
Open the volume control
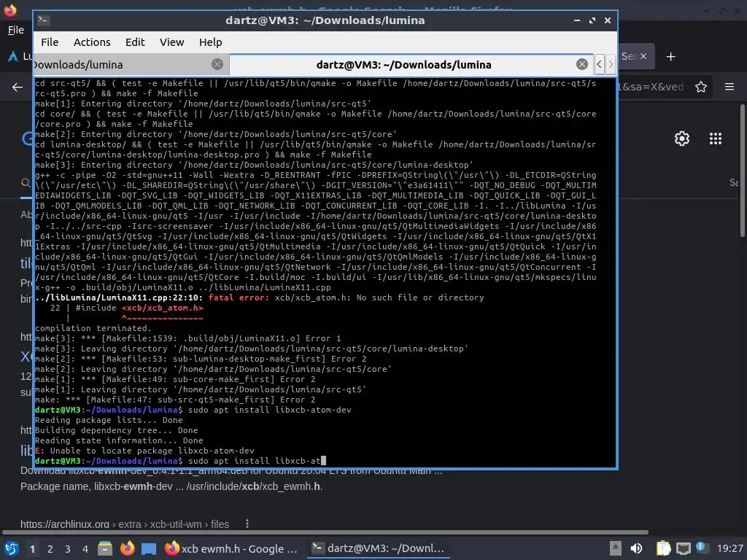[636, 548]
